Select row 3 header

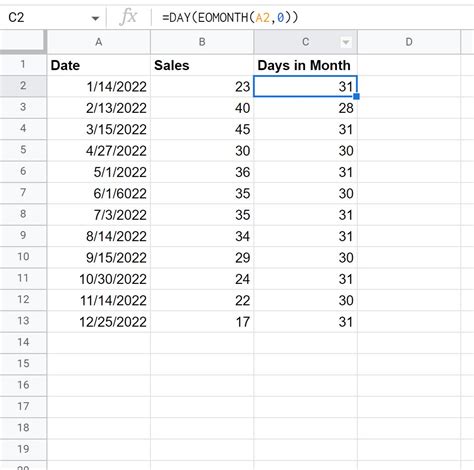[x=23, y=107]
